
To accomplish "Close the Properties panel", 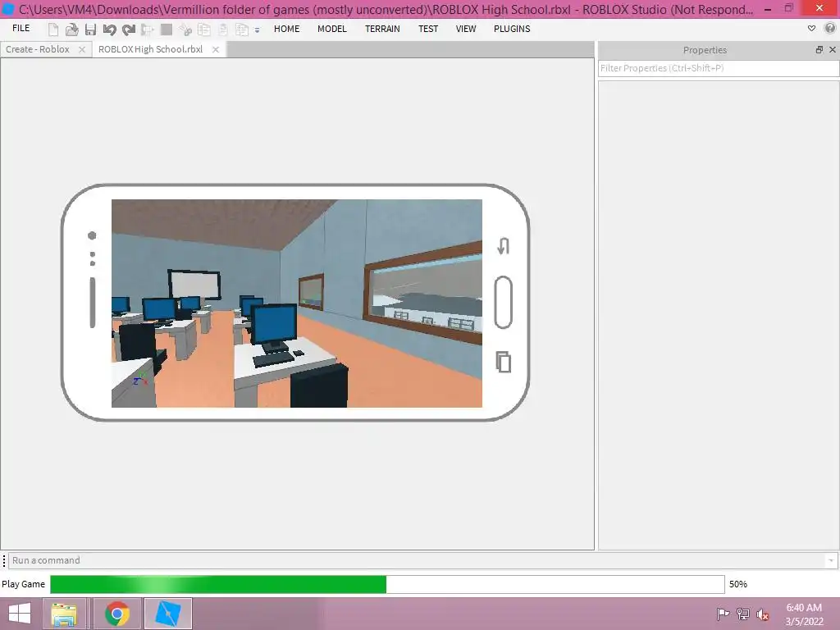I will point(833,49).
